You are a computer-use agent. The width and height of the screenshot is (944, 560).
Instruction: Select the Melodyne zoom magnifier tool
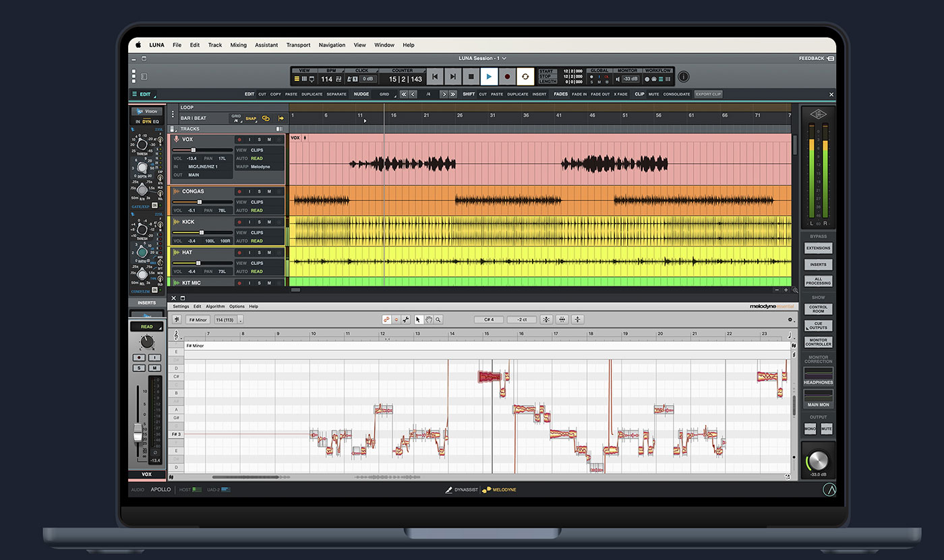tap(438, 319)
